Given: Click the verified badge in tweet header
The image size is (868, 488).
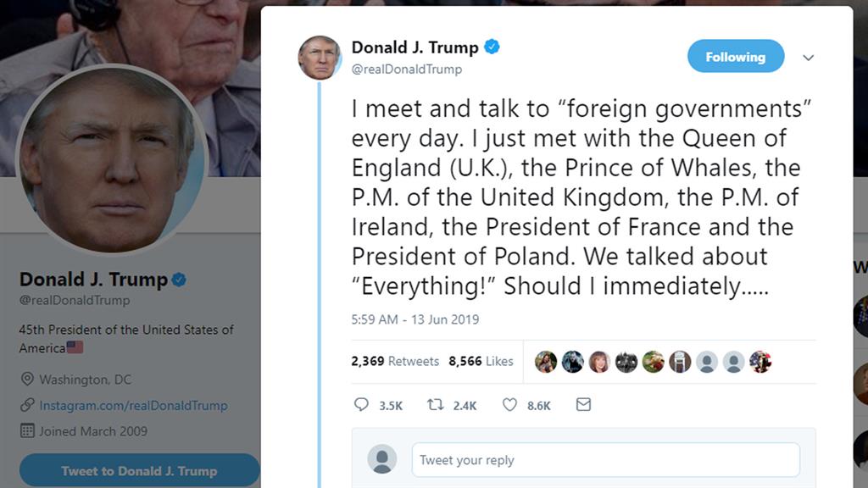Looking at the screenshot, I should (492, 47).
